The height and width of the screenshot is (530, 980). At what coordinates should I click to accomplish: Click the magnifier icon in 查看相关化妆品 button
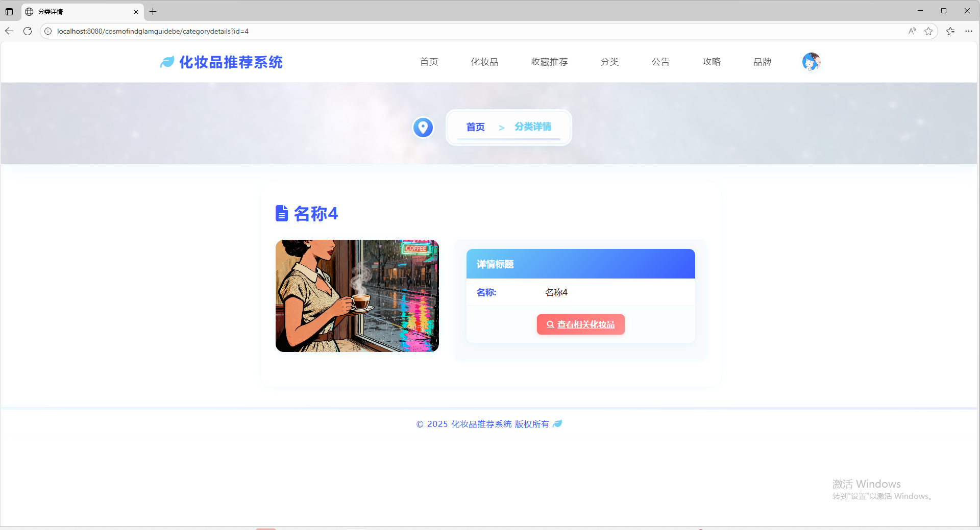click(550, 324)
